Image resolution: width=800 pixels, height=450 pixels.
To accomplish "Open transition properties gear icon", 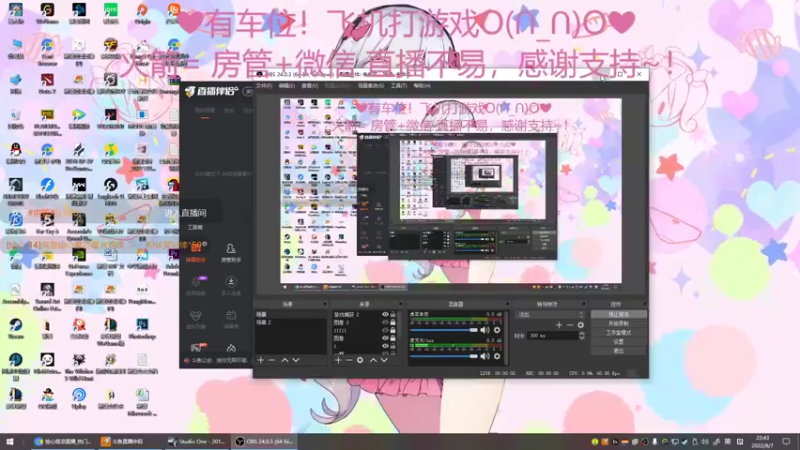I will click(x=581, y=325).
